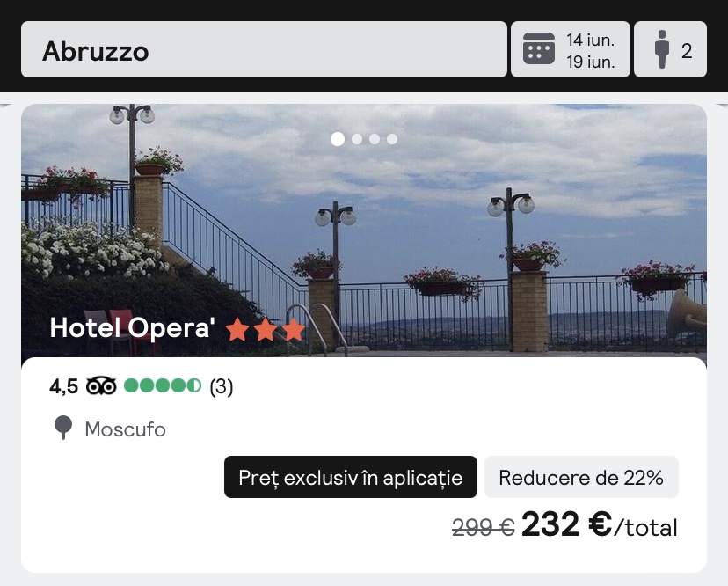Click the Moscufo location text
This screenshot has width=728, height=586.
(x=126, y=429)
